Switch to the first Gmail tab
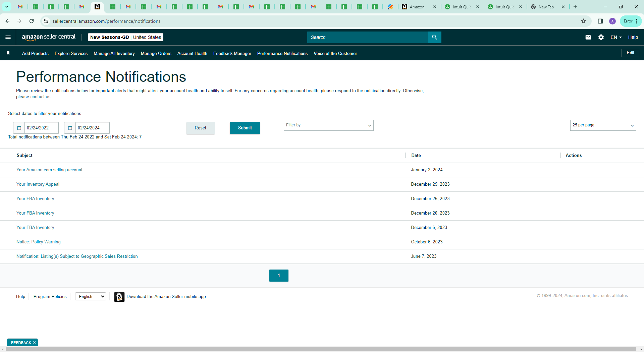The image size is (644, 352). [x=20, y=7]
